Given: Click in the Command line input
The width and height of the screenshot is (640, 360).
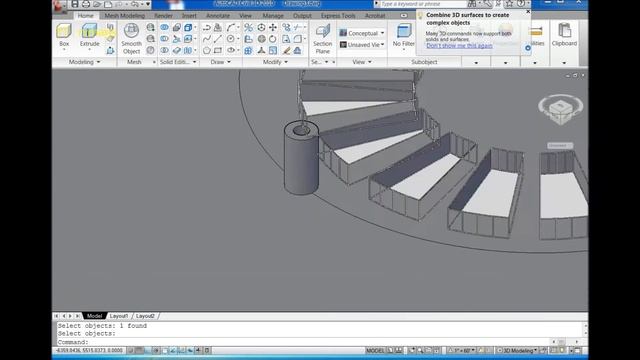Looking at the screenshot, I should pyautogui.click(x=304, y=342).
